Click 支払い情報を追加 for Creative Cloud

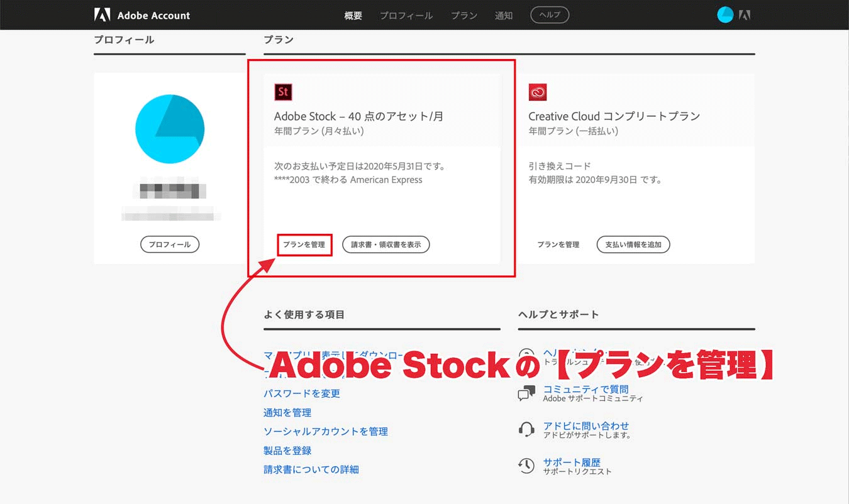pos(633,244)
